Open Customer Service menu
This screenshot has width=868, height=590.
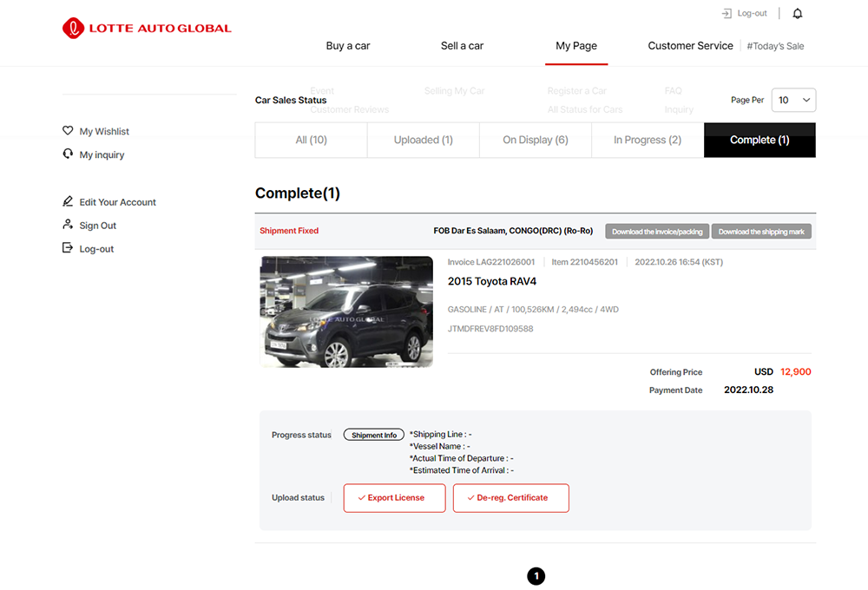690,46
